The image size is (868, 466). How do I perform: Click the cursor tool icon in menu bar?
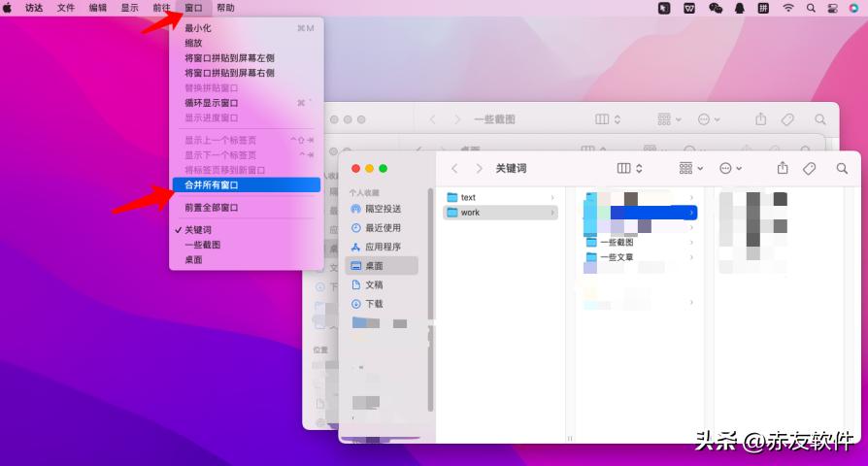[664, 8]
